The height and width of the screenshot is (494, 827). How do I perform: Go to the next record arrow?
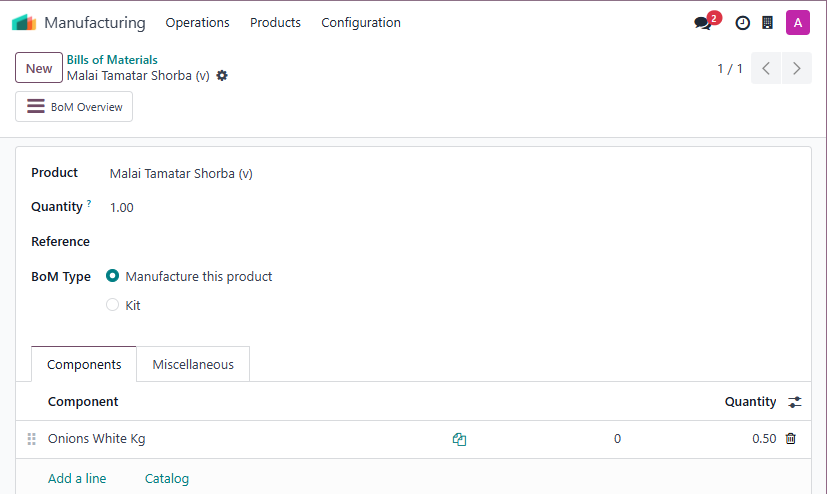796,68
